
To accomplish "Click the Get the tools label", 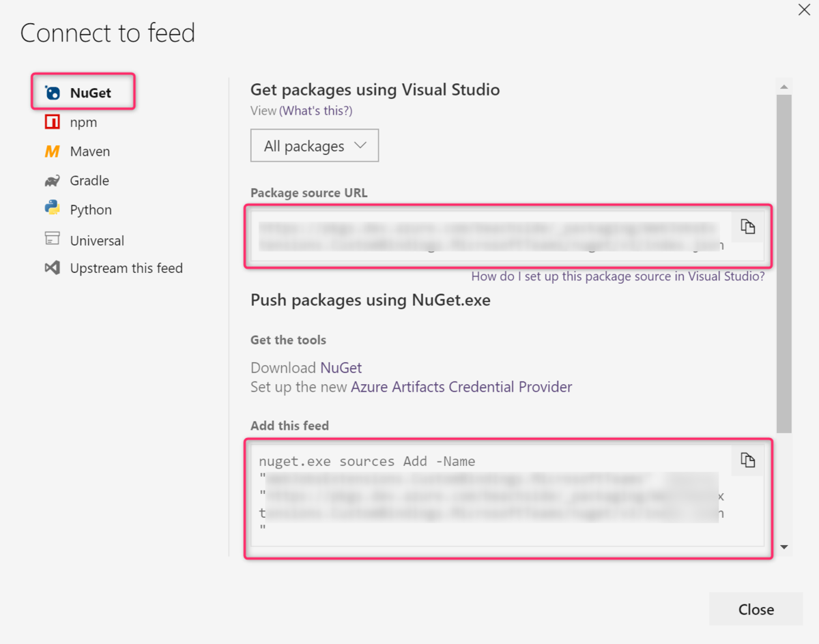I will tap(288, 340).
